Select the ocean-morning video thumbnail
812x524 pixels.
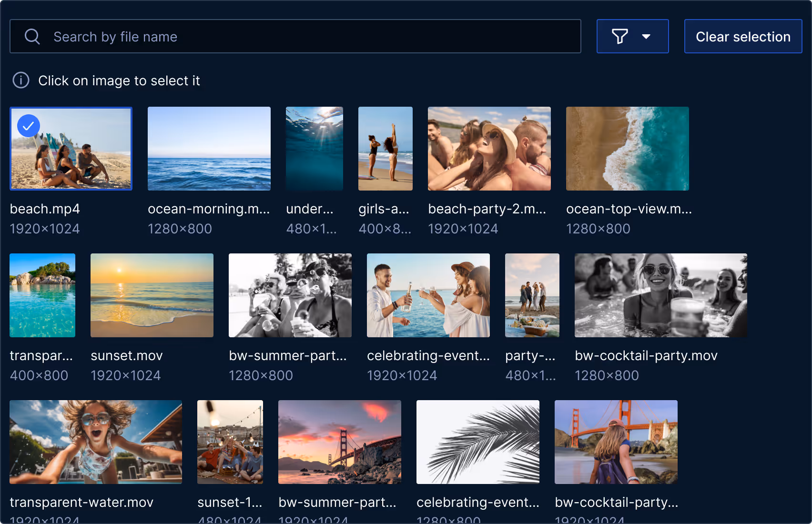[x=209, y=149]
